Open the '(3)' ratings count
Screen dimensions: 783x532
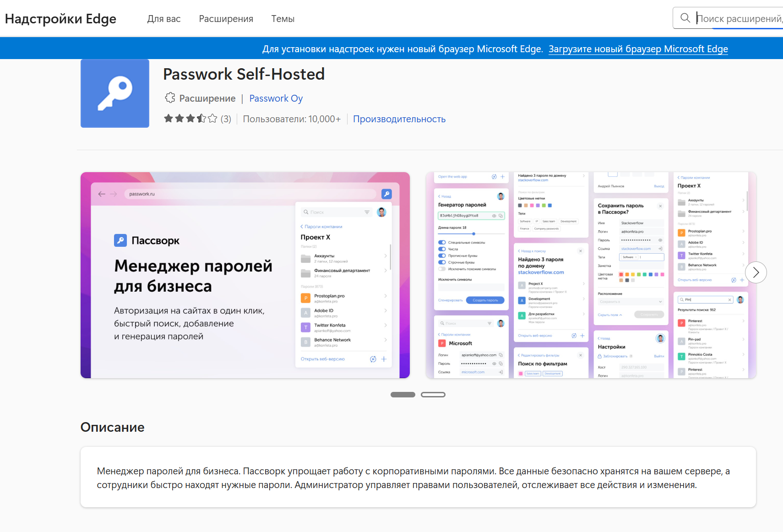(226, 119)
